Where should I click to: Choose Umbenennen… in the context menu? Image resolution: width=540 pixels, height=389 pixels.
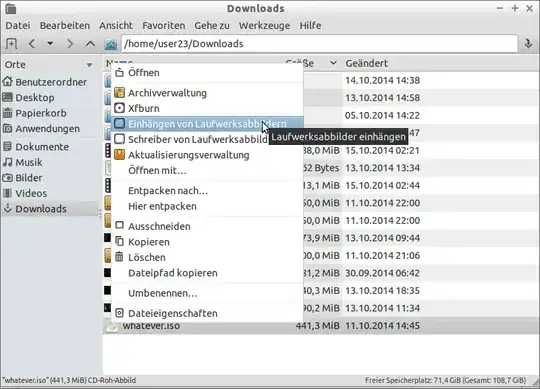pos(207,293)
